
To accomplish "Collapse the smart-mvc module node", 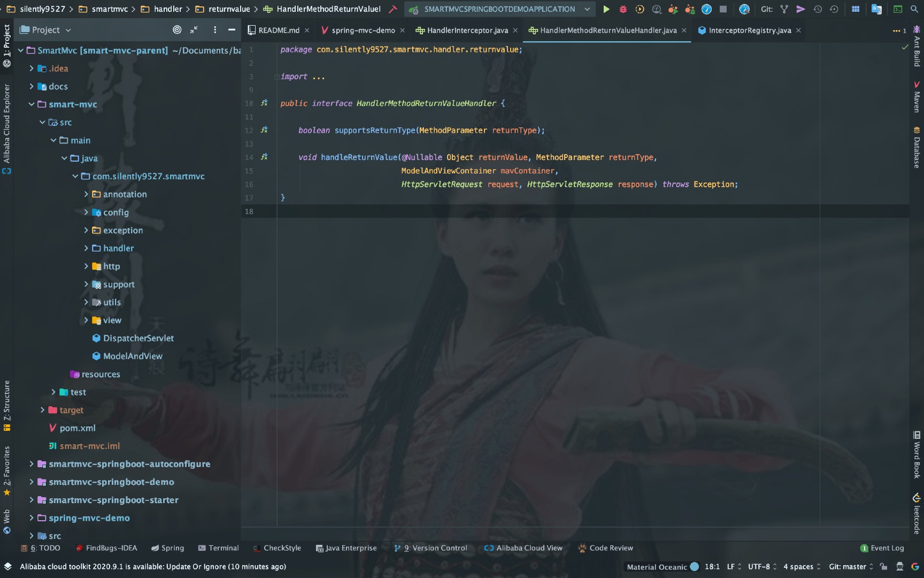I will pyautogui.click(x=32, y=104).
